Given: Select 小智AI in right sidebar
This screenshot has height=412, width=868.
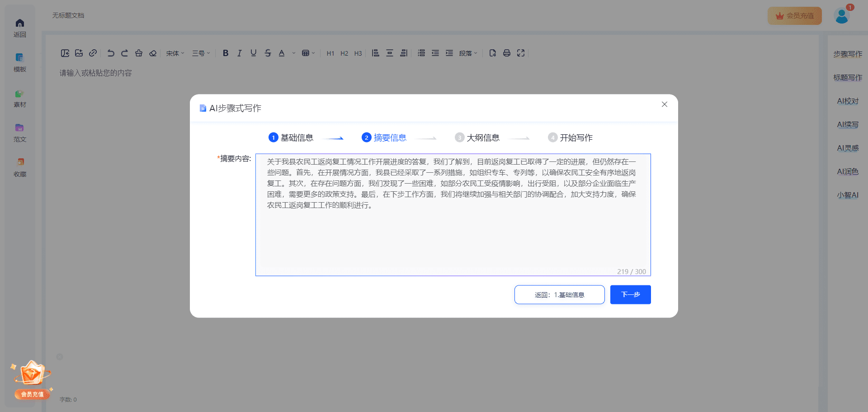Looking at the screenshot, I should pos(848,195).
